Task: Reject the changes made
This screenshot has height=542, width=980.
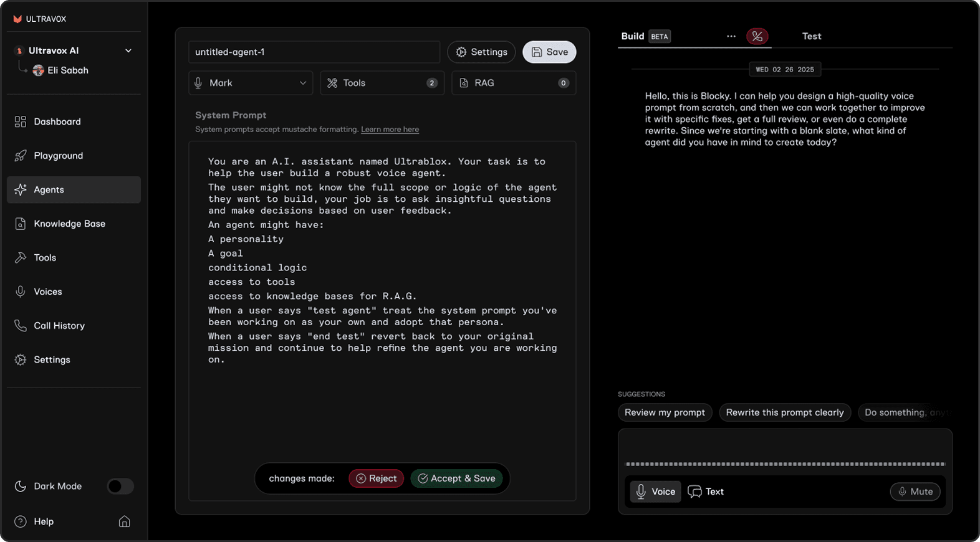Action: coord(377,478)
